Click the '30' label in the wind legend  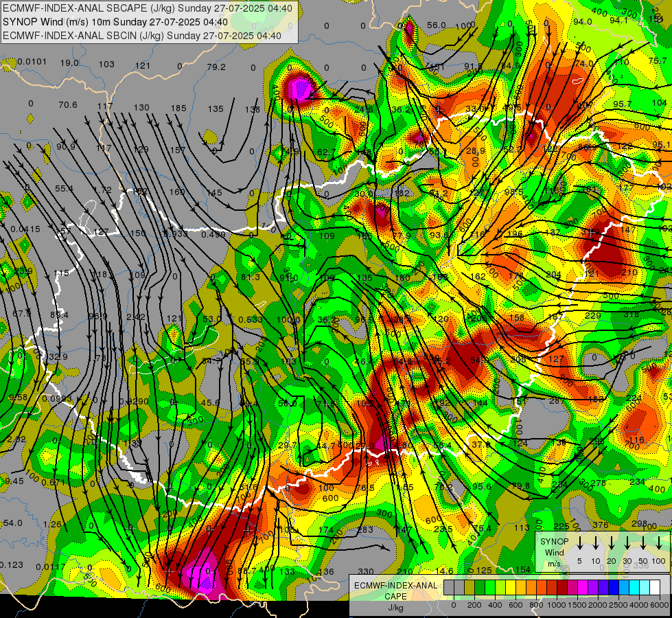coord(627,561)
